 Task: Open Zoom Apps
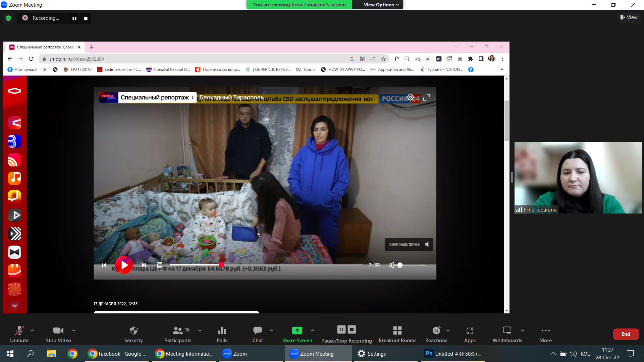coord(470,334)
